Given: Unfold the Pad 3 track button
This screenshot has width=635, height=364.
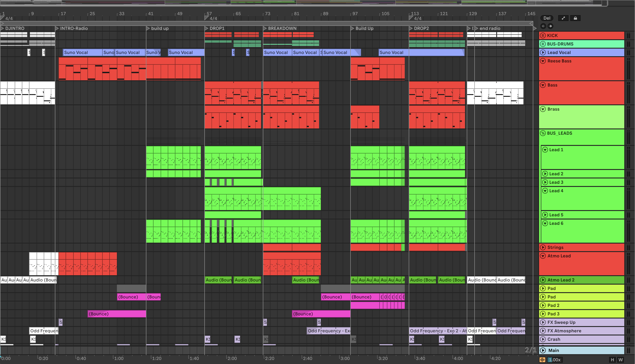Looking at the screenshot, I should coord(543,314).
